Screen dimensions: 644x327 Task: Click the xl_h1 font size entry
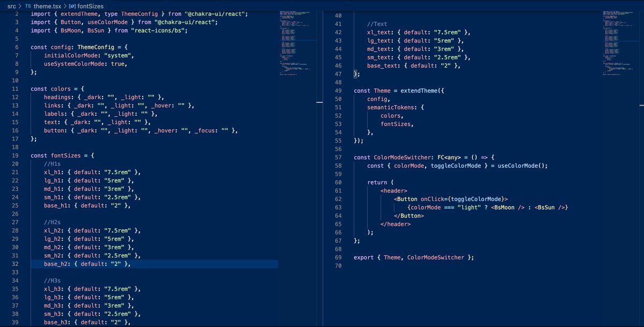92,173
